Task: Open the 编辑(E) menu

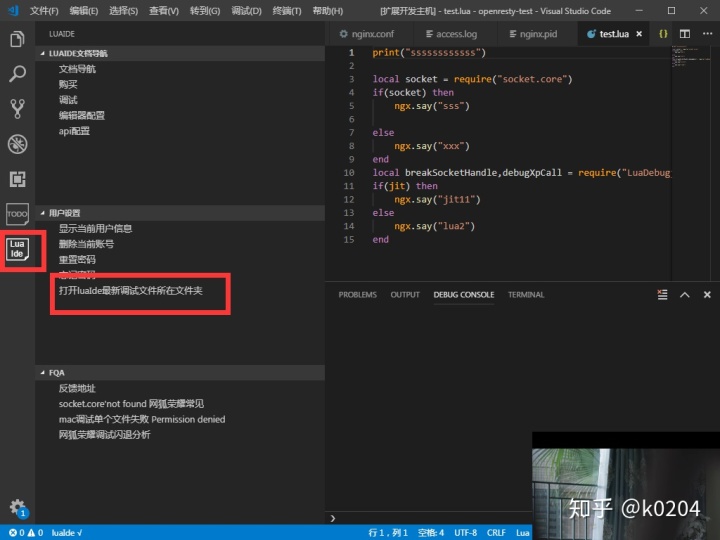Action: [x=84, y=11]
